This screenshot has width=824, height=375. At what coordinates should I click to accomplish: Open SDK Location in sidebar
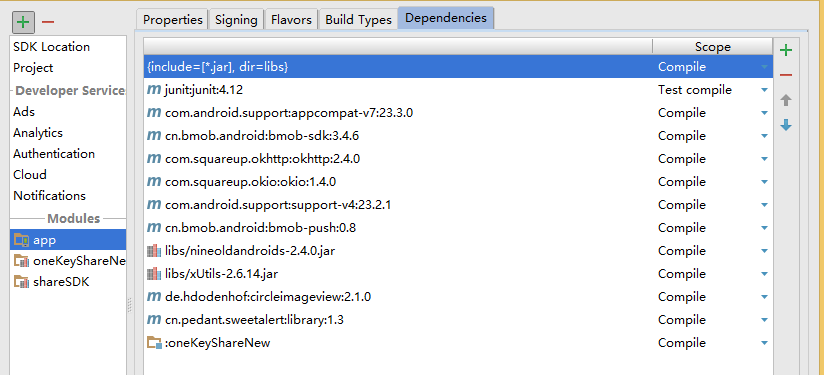click(x=52, y=47)
